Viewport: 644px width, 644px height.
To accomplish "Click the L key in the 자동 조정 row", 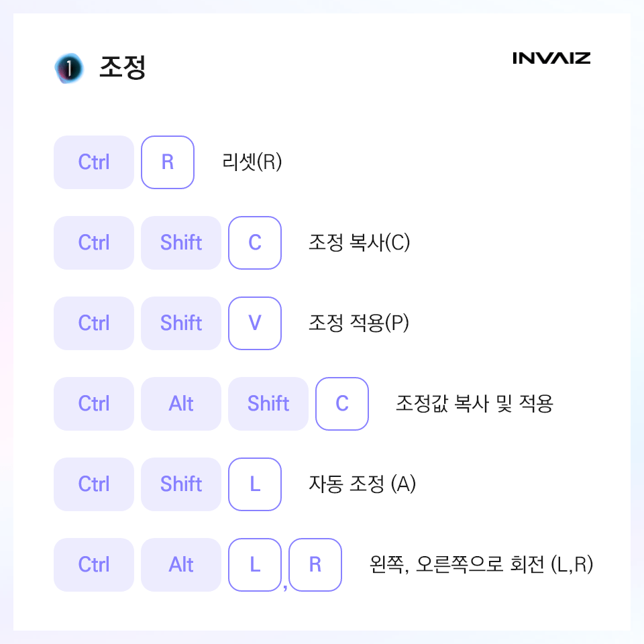I will [x=255, y=484].
